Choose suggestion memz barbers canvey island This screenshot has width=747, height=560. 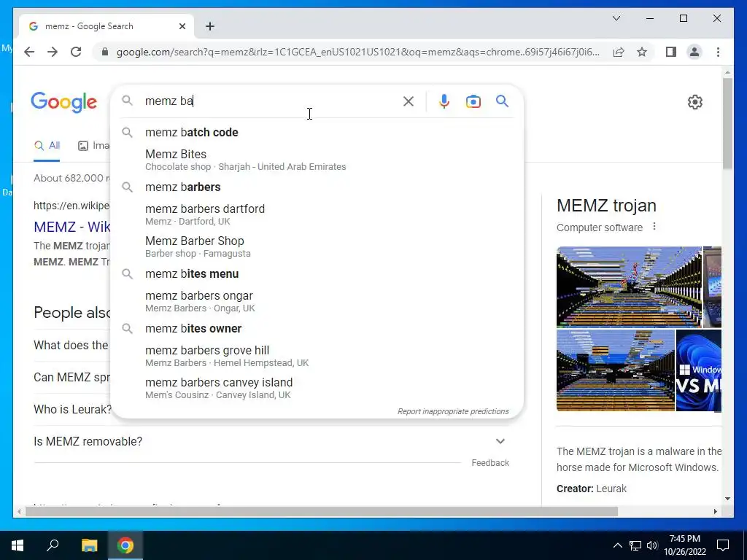click(317, 388)
